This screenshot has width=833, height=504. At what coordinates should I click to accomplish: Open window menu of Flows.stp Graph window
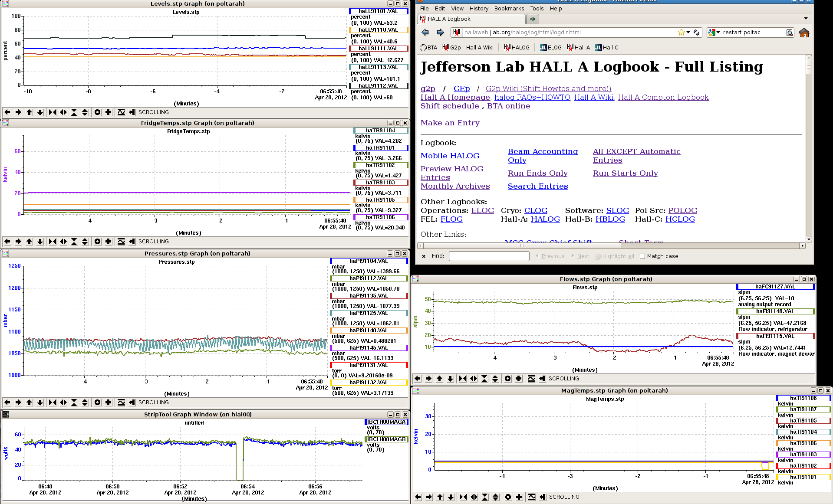pos(415,279)
